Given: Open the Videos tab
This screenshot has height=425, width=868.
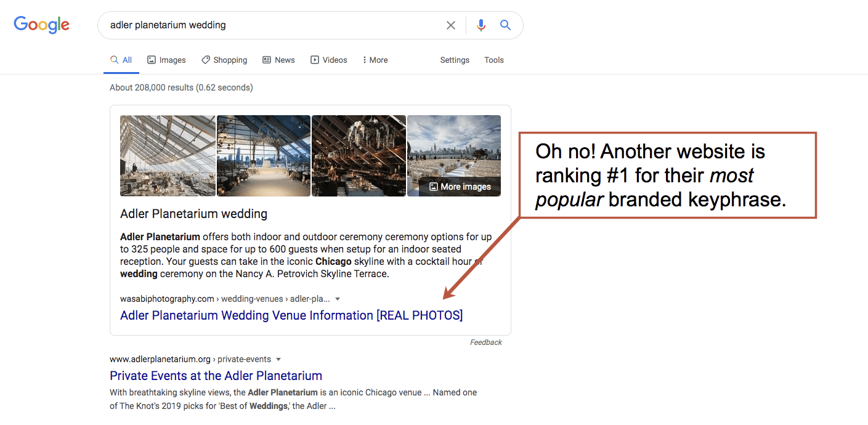Looking at the screenshot, I should (x=329, y=60).
